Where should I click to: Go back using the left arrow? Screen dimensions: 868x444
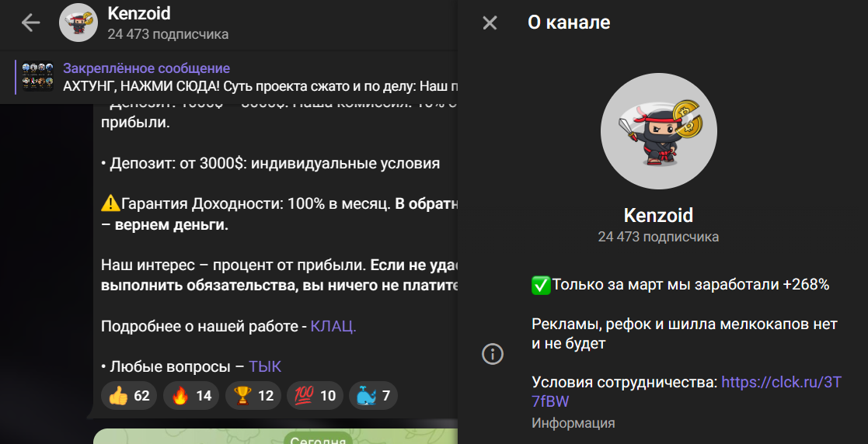click(30, 23)
